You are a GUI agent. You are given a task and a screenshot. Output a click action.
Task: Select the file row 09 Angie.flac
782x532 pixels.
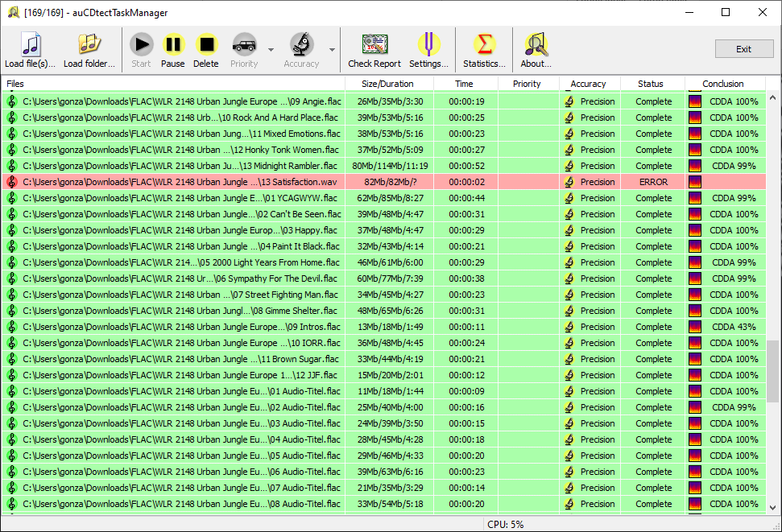click(383, 101)
